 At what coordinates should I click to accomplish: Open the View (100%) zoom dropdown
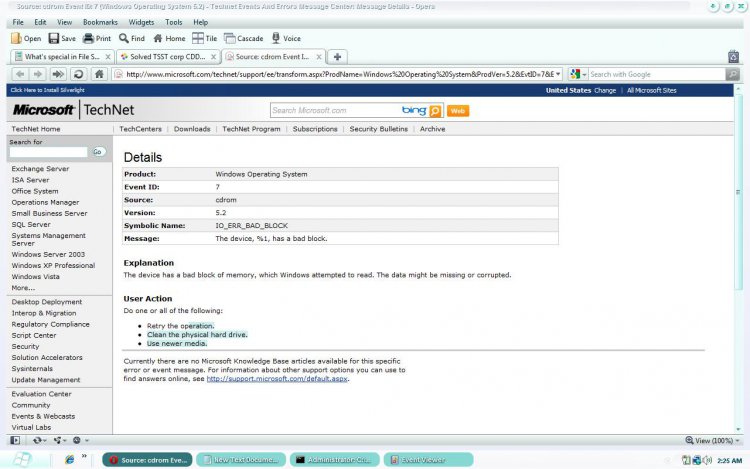(712, 440)
